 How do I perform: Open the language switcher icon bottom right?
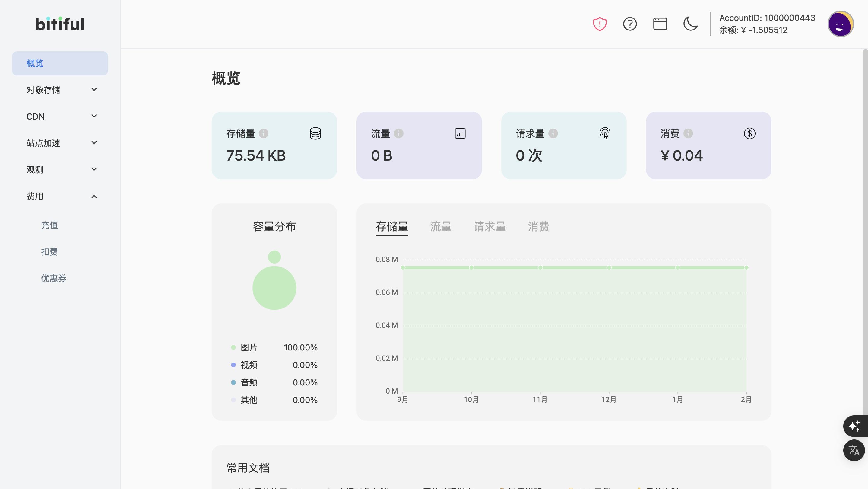[854, 450]
